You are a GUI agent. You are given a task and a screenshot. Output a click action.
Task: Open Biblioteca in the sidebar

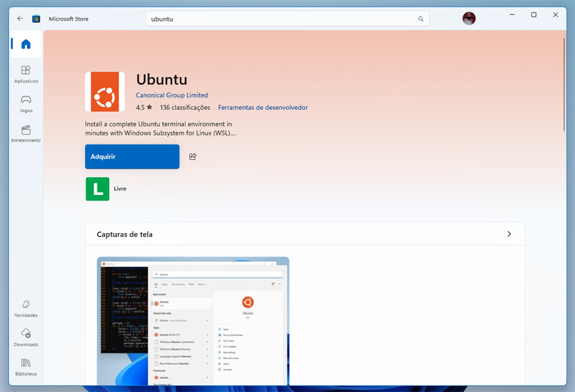(x=26, y=367)
